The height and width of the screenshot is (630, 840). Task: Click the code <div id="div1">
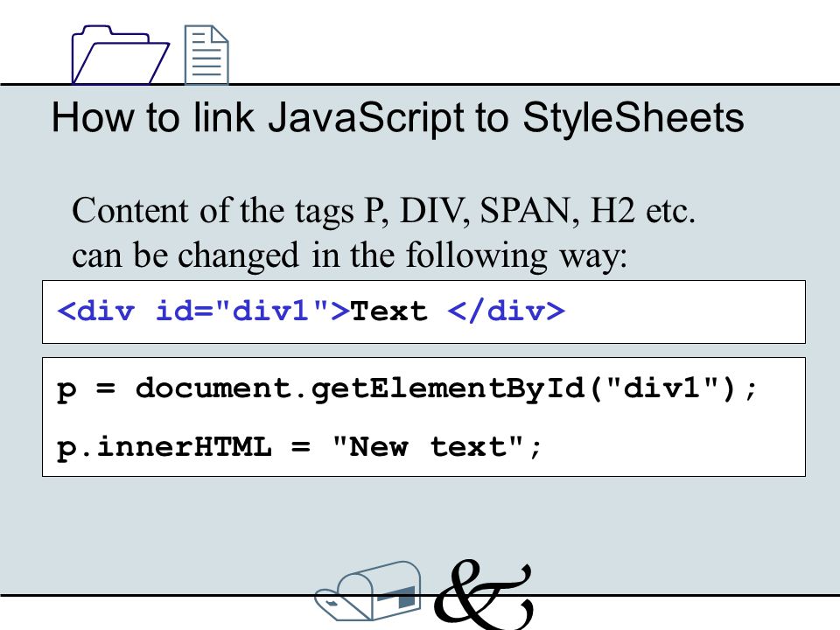pos(204,311)
